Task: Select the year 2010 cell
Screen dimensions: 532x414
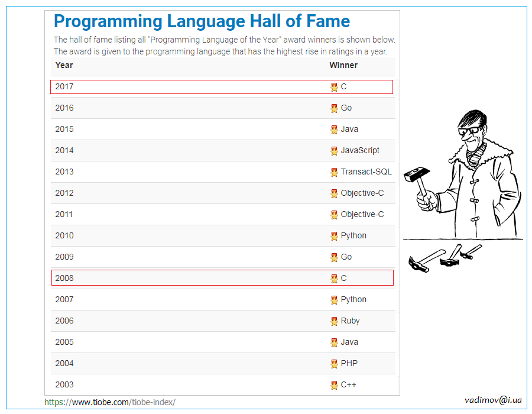Action: (x=64, y=235)
